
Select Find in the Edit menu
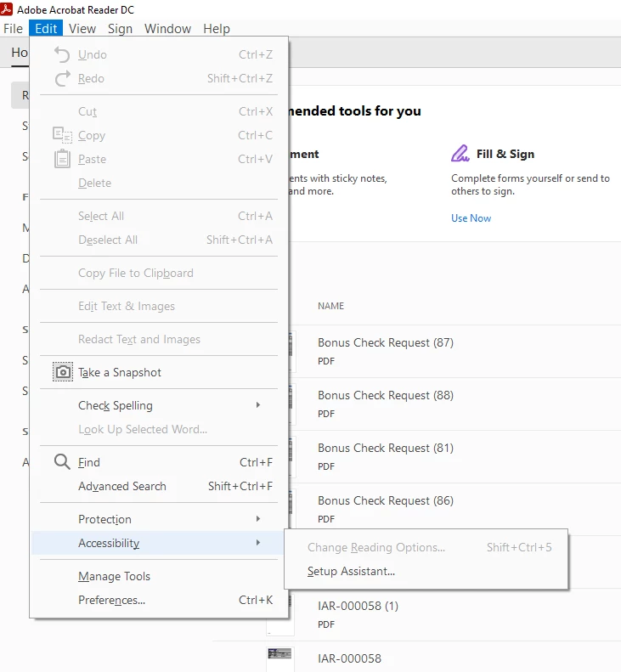click(159, 462)
